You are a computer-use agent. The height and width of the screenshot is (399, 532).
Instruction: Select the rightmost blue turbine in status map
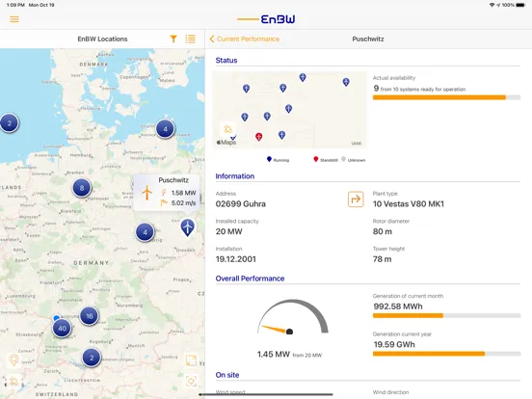pos(346,82)
